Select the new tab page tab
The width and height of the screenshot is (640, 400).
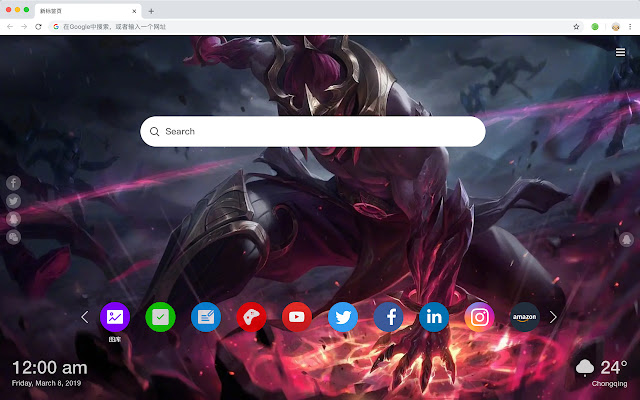(x=88, y=11)
